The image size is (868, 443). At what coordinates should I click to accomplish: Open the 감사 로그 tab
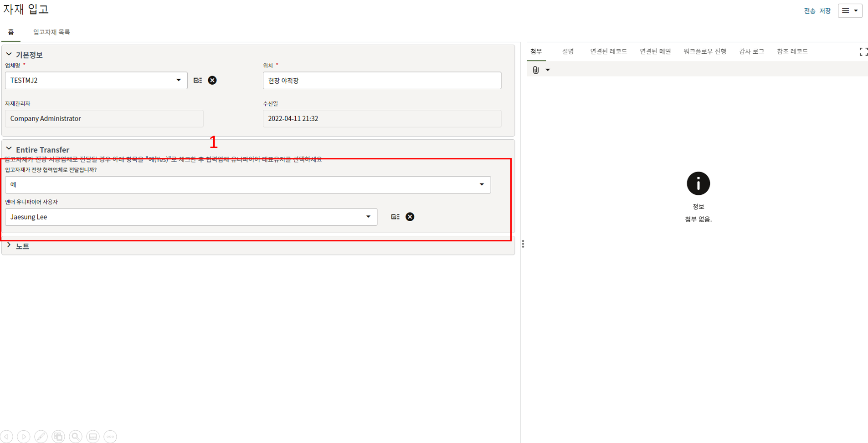751,51
